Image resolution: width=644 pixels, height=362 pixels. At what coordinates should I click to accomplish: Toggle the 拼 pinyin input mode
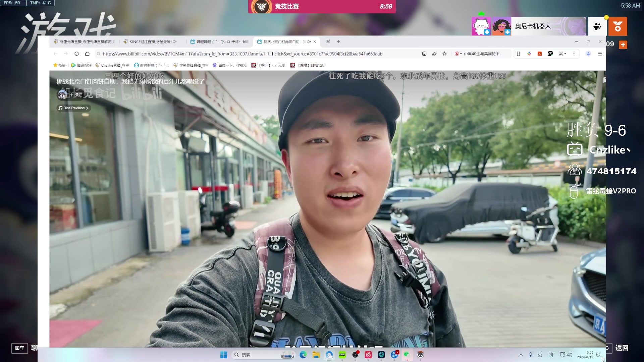coord(551,355)
